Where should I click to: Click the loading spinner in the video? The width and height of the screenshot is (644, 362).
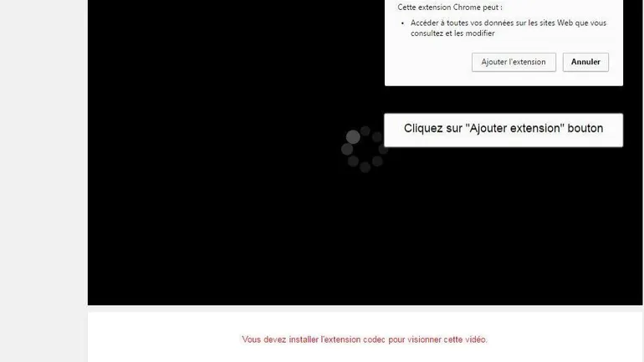pos(364,149)
